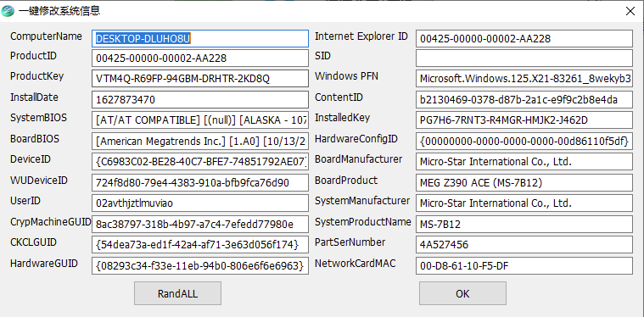
Task: Click the app icon in title bar
Action: [x=8, y=11]
